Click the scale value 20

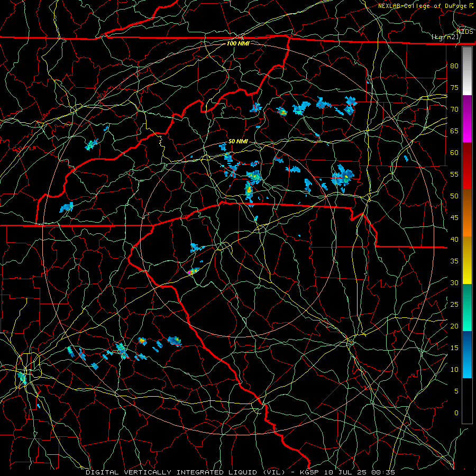coord(454,326)
